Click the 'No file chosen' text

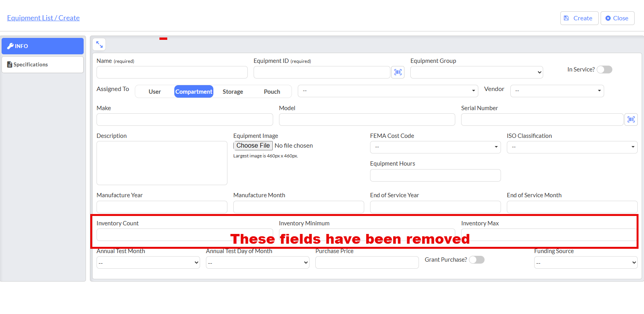click(x=293, y=146)
